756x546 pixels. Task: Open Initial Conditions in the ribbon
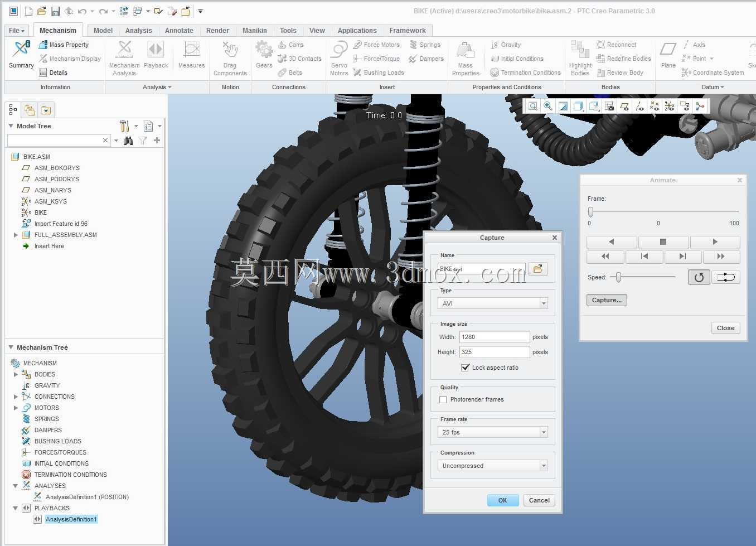point(517,59)
